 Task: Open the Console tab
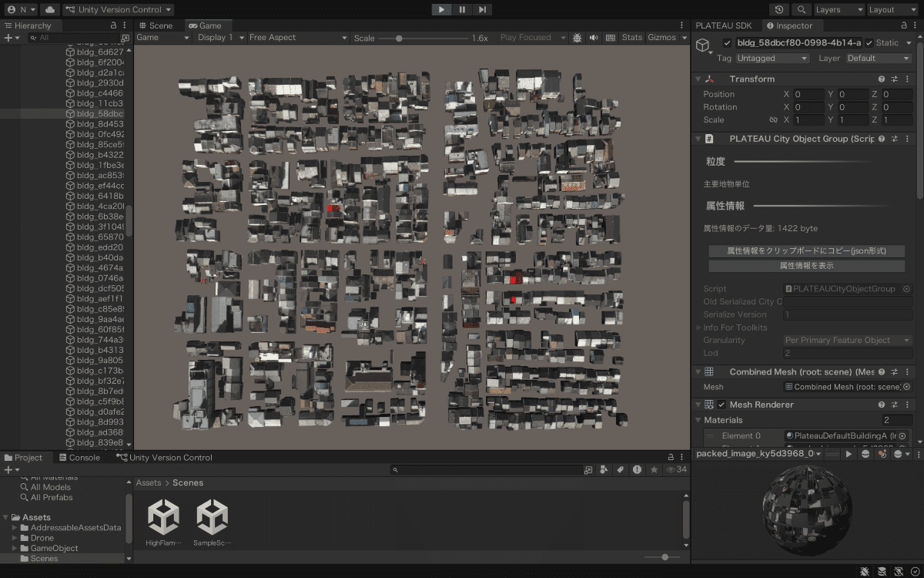click(x=79, y=457)
